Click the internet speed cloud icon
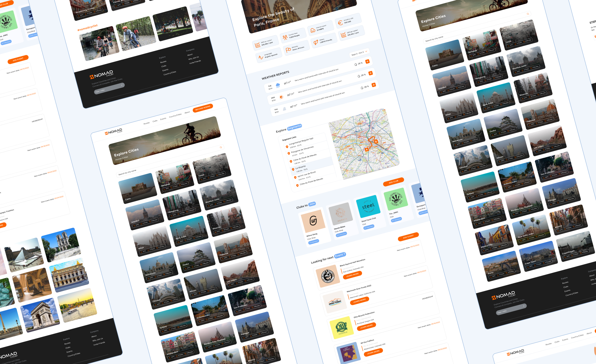Image resolution: width=596 pixels, height=364 pixels. click(313, 30)
